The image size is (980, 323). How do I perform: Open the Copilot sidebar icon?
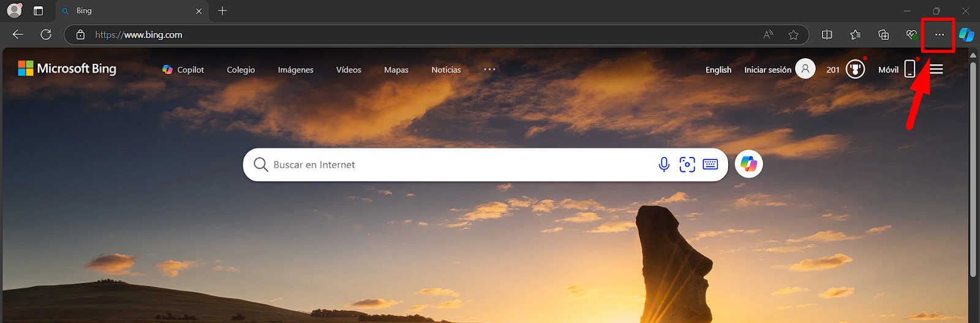pyautogui.click(x=967, y=35)
